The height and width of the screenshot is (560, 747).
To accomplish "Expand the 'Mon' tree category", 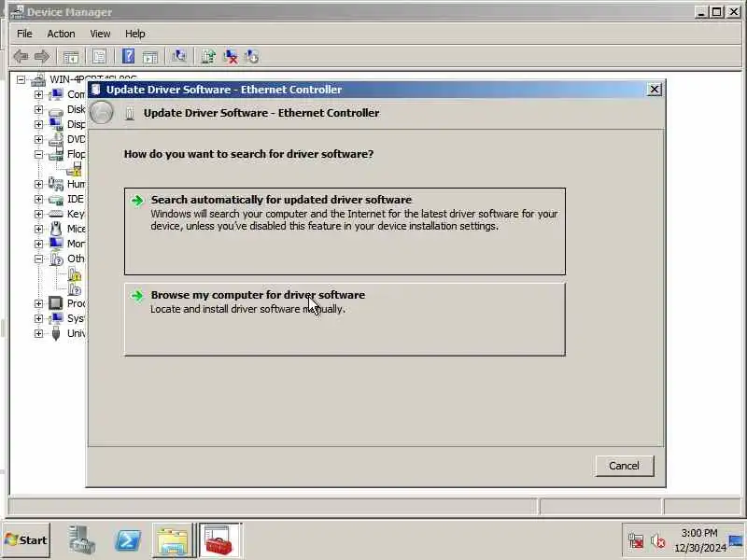I will 38,244.
